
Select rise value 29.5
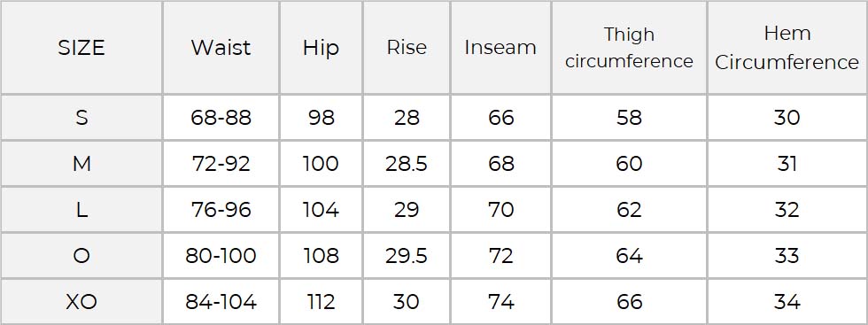click(x=407, y=256)
